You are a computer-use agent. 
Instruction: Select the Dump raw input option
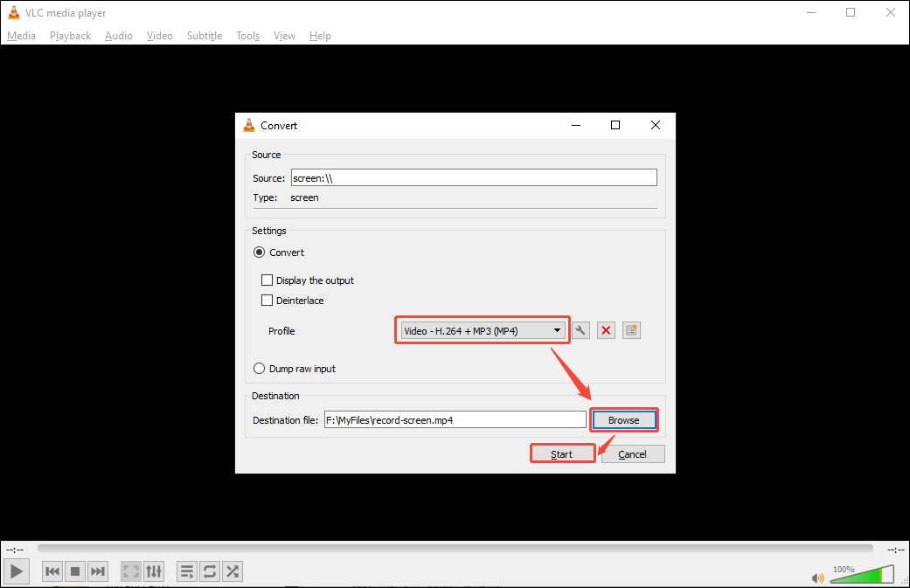click(259, 368)
